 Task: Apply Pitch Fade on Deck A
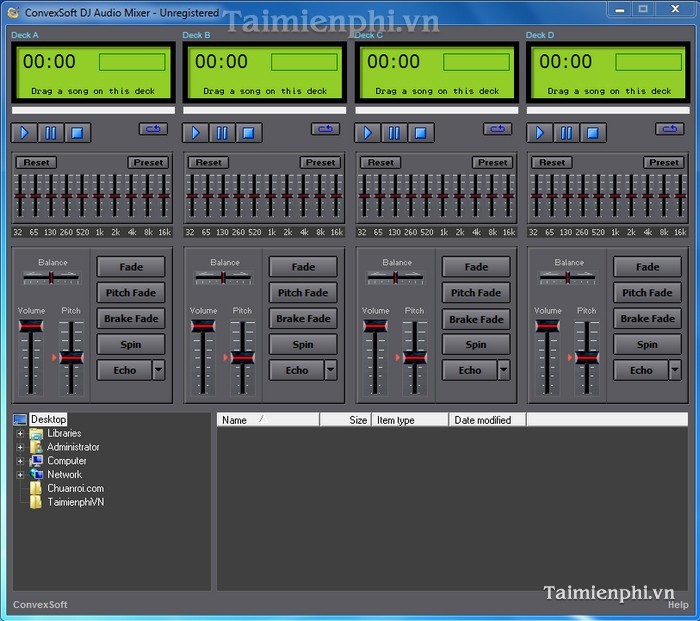[131, 293]
